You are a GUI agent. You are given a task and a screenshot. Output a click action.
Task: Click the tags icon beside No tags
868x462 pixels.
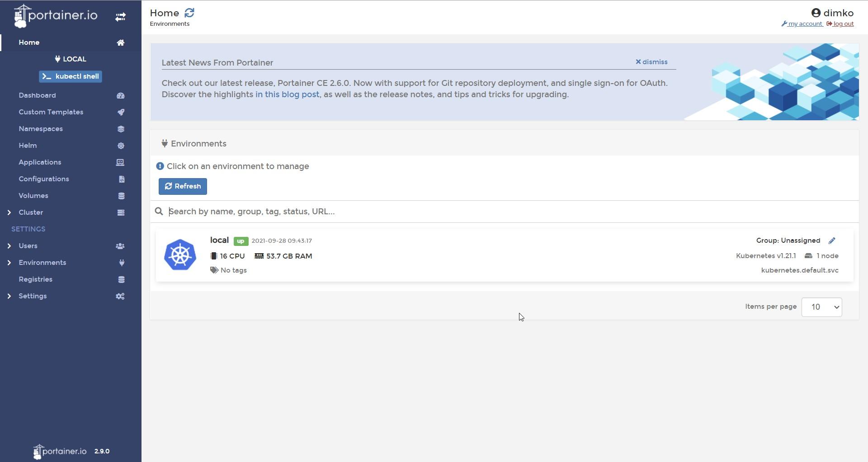click(214, 270)
